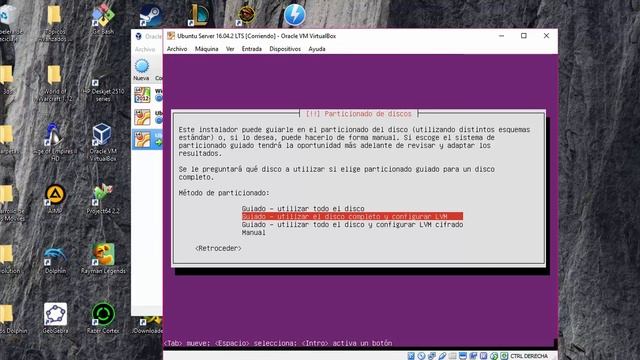Open the blue lightning bolt desktop shortcut
Screen dimensions: 640x360
pyautogui.click(x=294, y=15)
